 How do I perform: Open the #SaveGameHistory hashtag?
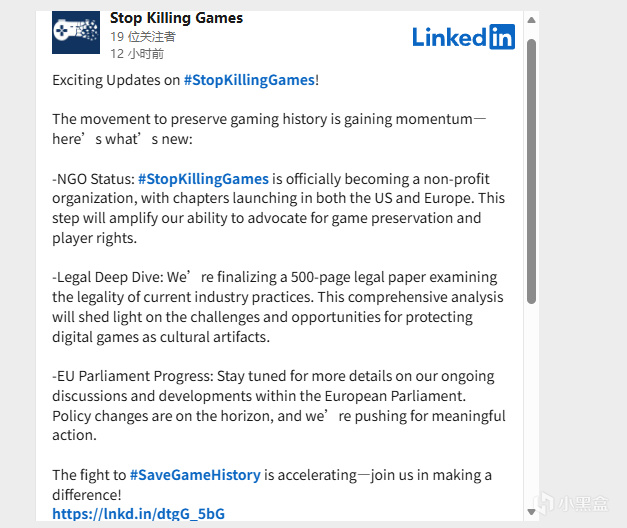(195, 475)
